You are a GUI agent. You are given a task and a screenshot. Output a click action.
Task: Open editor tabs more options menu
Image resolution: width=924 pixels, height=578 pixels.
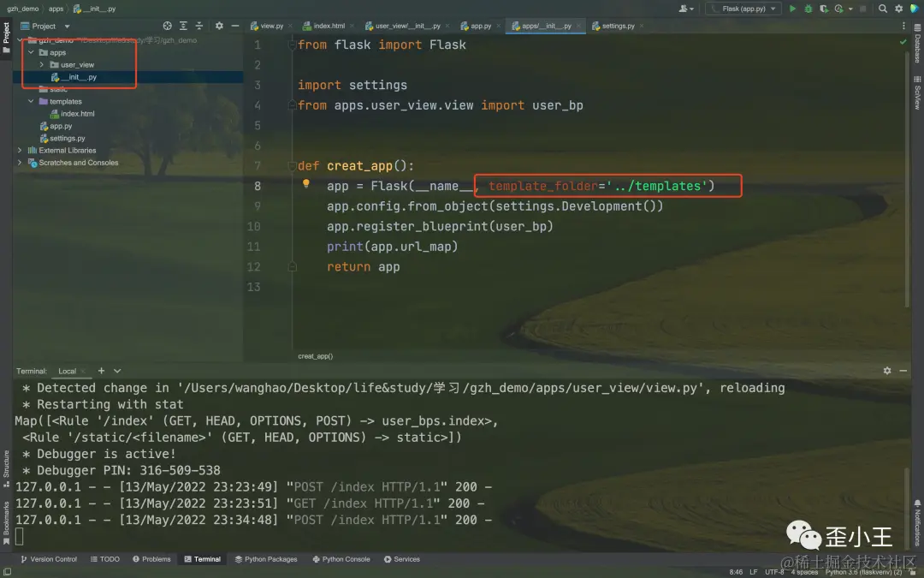903,26
